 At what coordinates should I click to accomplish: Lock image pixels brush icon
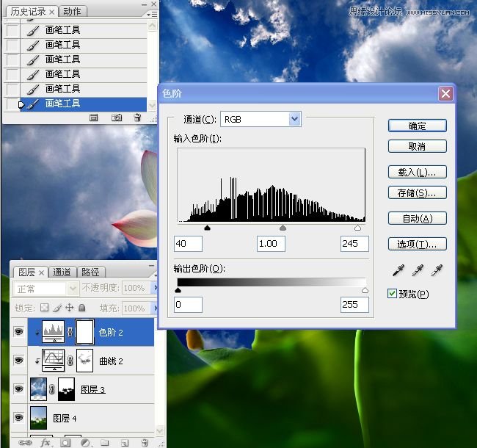click(x=57, y=308)
